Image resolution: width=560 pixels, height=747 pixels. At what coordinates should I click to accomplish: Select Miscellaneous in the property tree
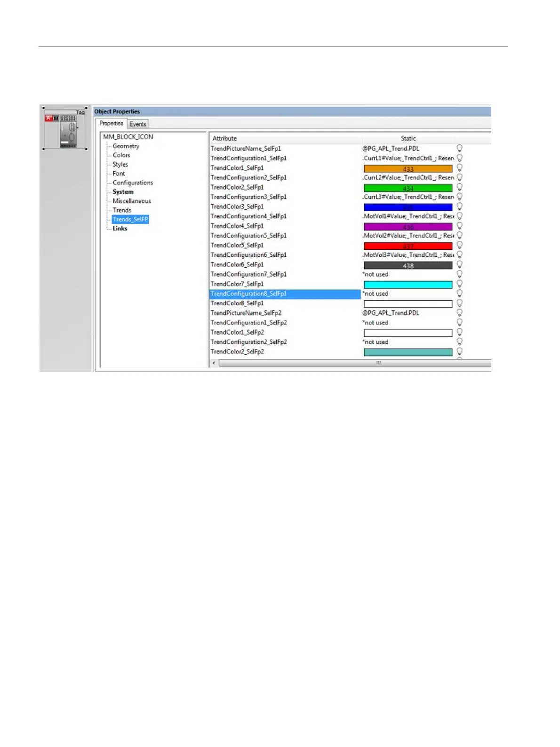pyautogui.click(x=132, y=200)
